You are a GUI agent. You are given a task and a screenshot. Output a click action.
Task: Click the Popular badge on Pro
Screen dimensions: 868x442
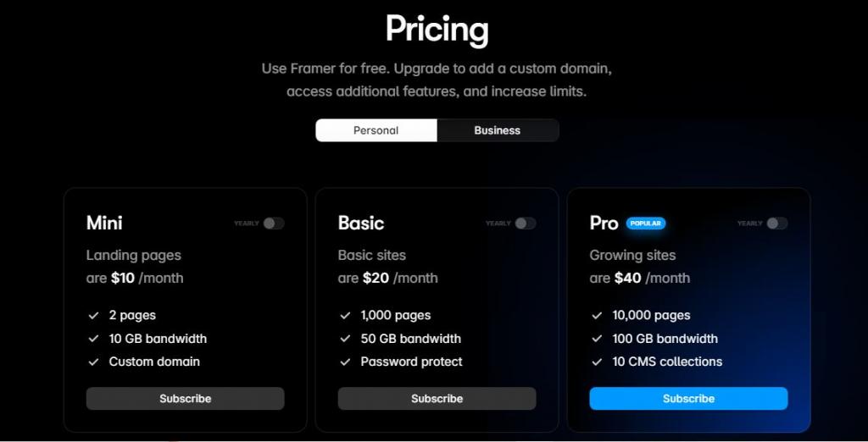click(646, 224)
